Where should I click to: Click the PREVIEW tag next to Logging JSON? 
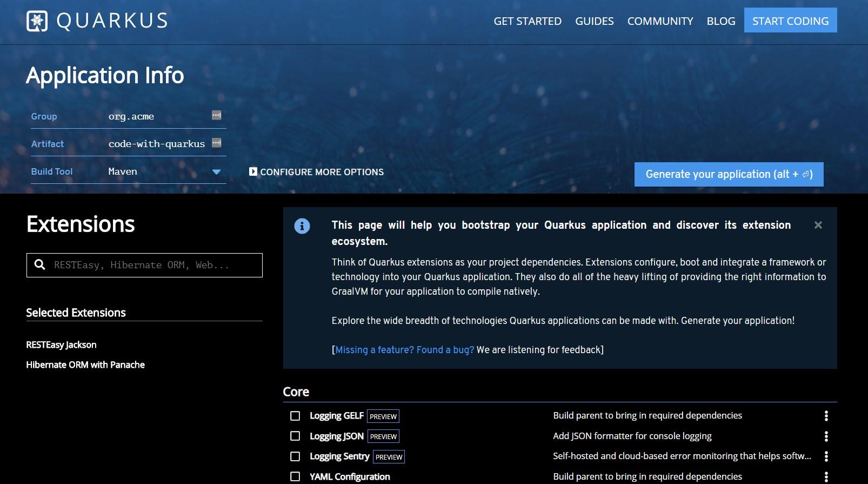tap(383, 436)
